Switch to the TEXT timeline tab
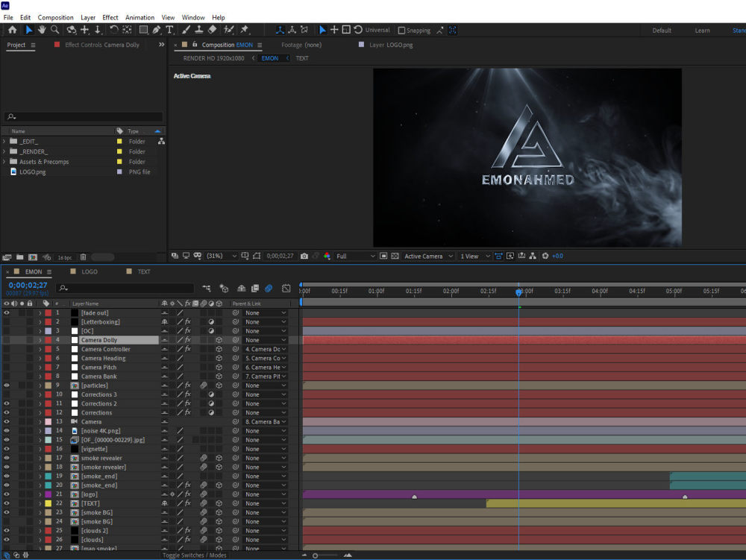This screenshot has height=560, width=746. pos(144,272)
